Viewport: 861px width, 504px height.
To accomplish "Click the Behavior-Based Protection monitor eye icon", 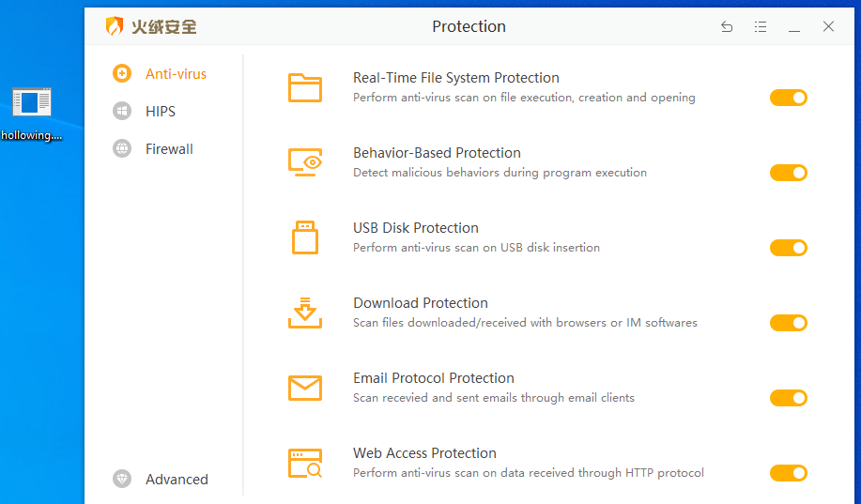I will (x=305, y=162).
